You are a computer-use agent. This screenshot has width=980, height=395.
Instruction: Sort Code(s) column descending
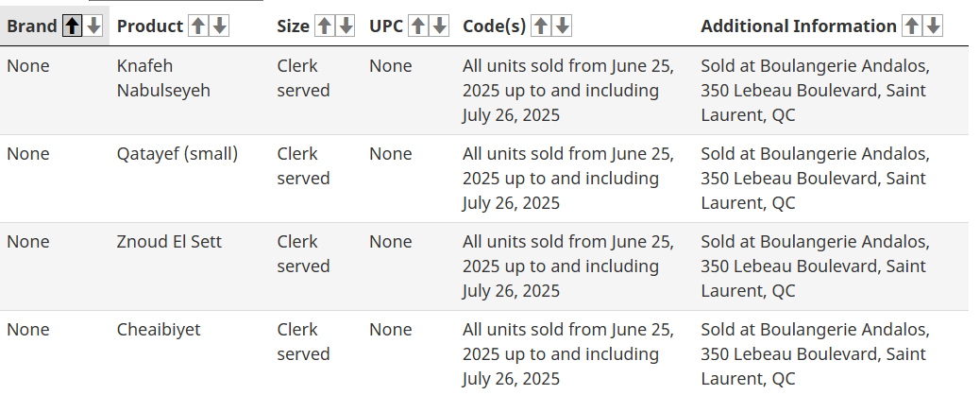click(x=563, y=26)
